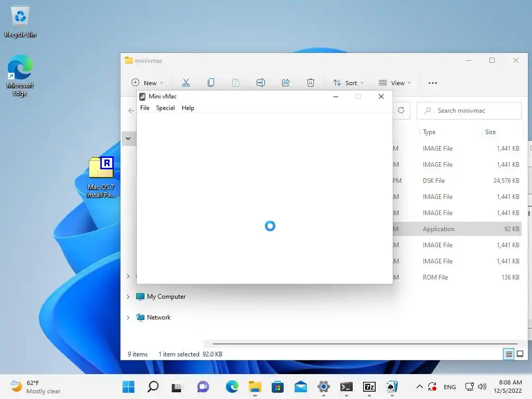532x399 pixels.
Task: Click the Refresh button in Explorer address bar
Action: point(401,110)
